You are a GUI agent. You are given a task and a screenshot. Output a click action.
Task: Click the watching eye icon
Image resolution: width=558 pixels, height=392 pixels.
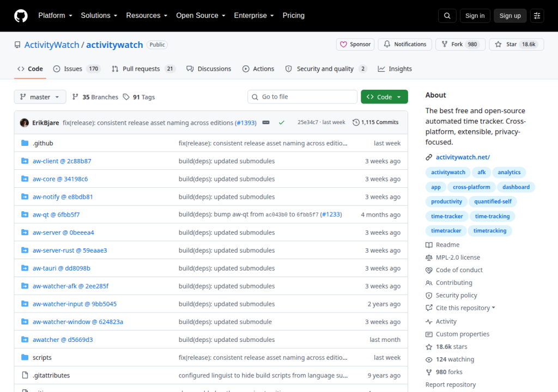point(429,360)
